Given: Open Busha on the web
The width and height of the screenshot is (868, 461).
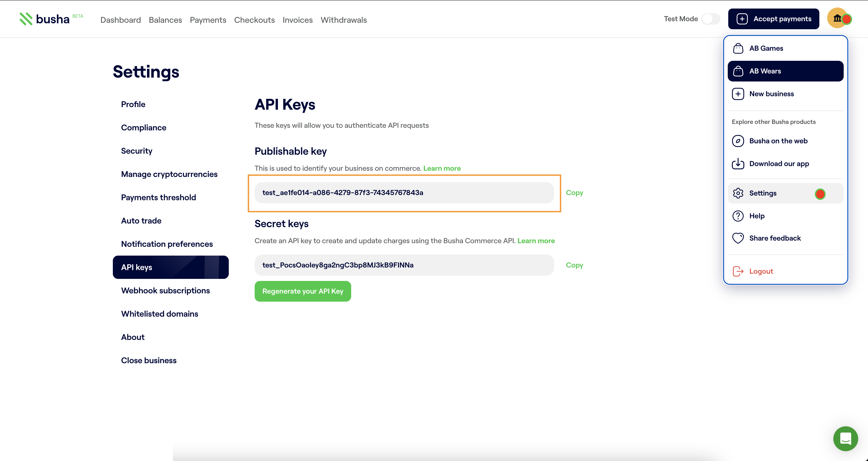Looking at the screenshot, I should click(785, 141).
